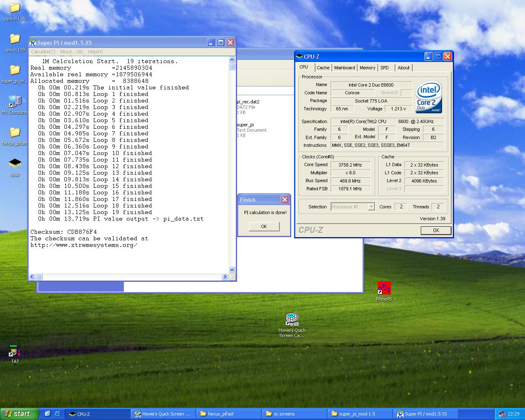Screen dimensions: 525x420
Task: Select the super_pi text document file
Action: 251,130
